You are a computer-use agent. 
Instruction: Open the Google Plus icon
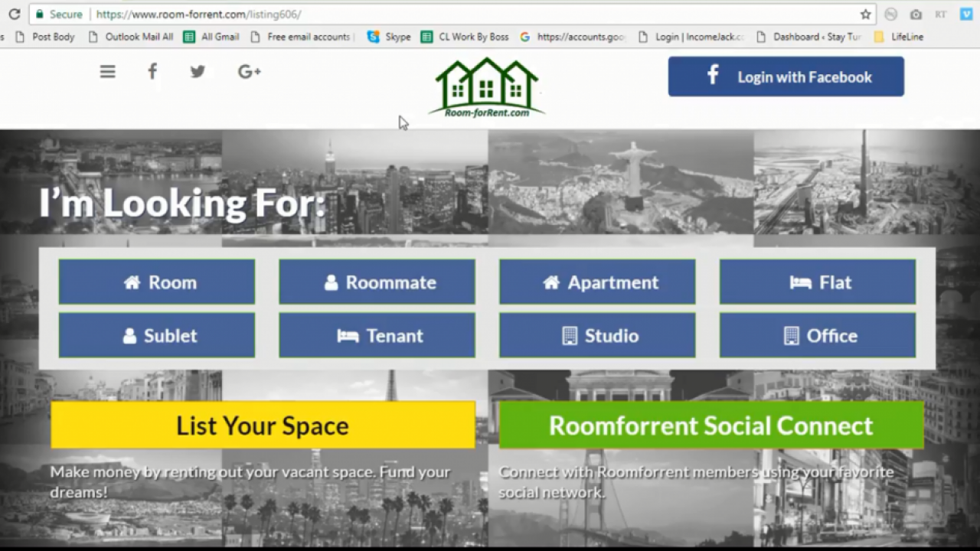pos(249,72)
